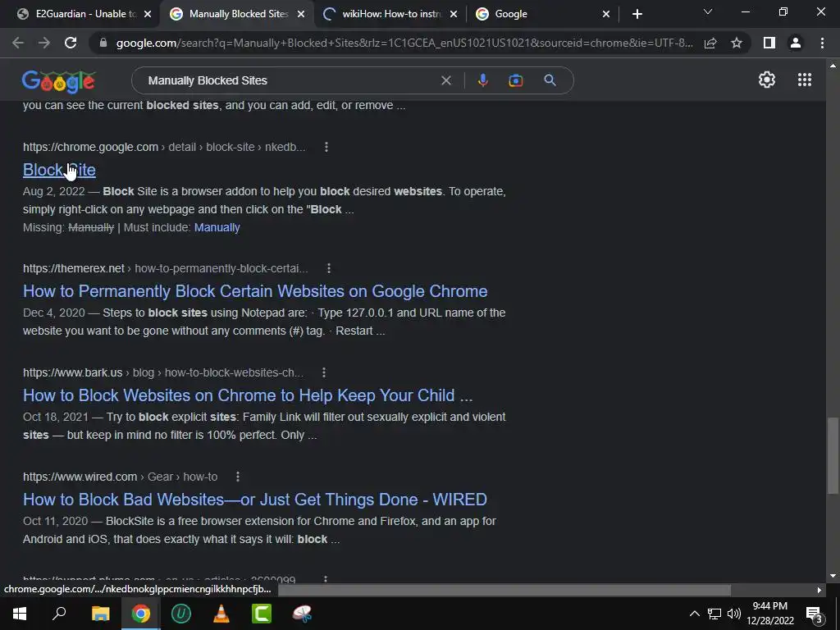Viewport: 840px width, 630px height.
Task: Click the vertical scrollbar thumb
Action: [833, 455]
